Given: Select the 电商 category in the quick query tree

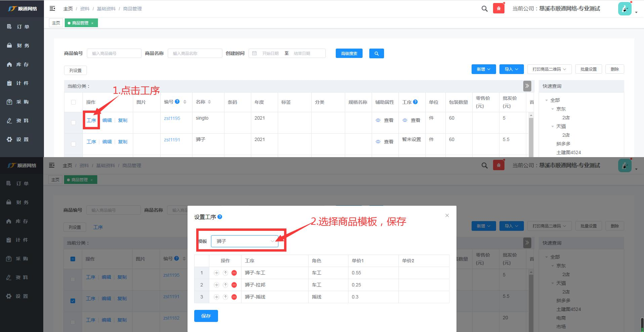Looking at the screenshot, I should [x=561, y=318].
